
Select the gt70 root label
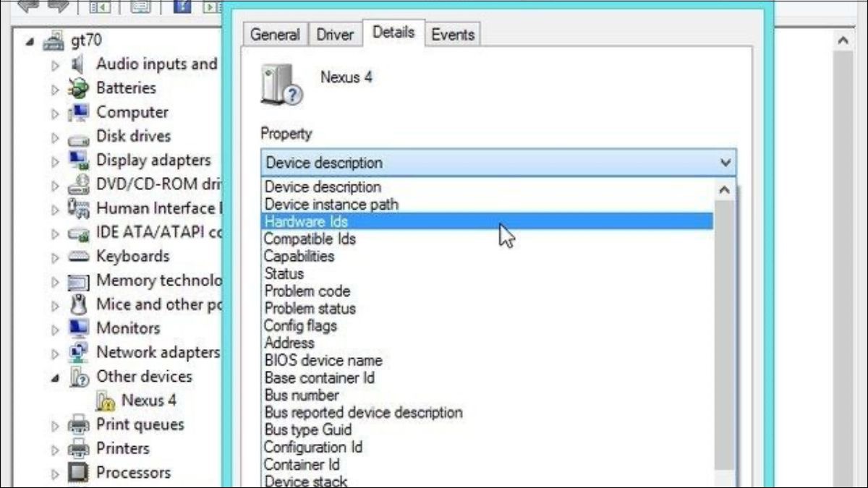(x=86, y=40)
